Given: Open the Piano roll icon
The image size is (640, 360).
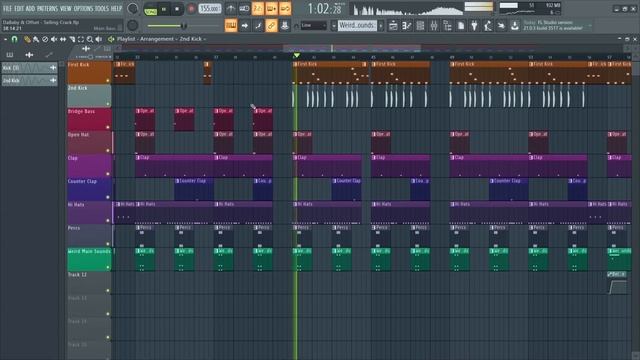Looking at the screenshot, I should point(407,26).
